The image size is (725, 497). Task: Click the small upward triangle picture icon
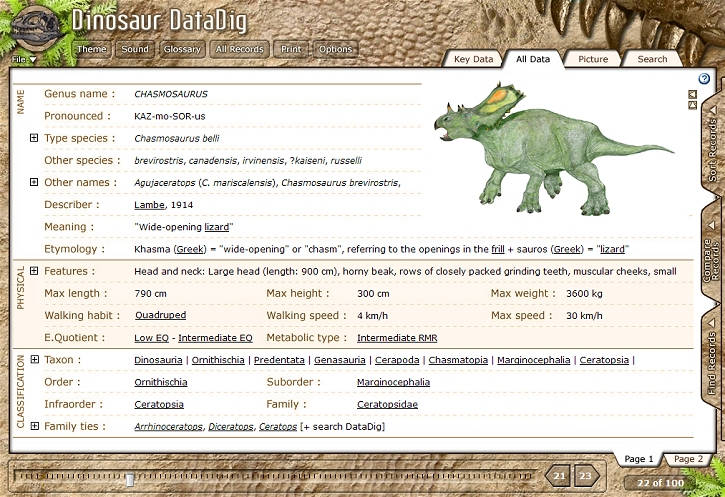[692, 105]
